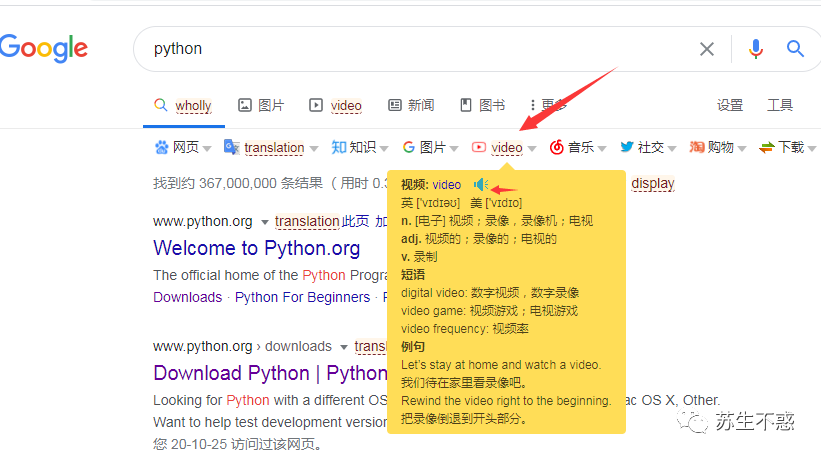Open the Downloads sitelink

(187, 297)
